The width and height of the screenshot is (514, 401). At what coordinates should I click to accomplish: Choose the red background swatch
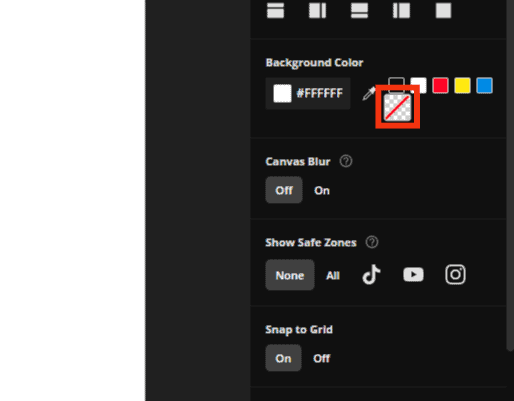[440, 85]
